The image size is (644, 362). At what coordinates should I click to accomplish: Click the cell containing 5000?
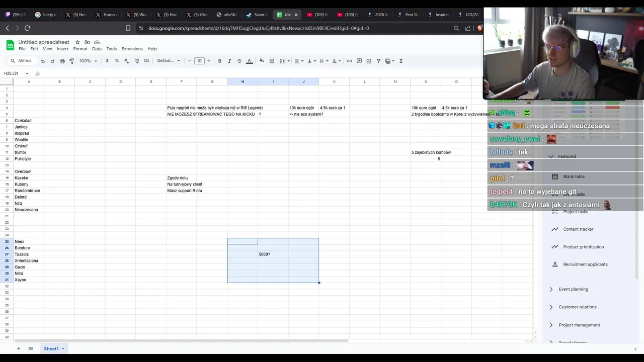[x=273, y=254]
